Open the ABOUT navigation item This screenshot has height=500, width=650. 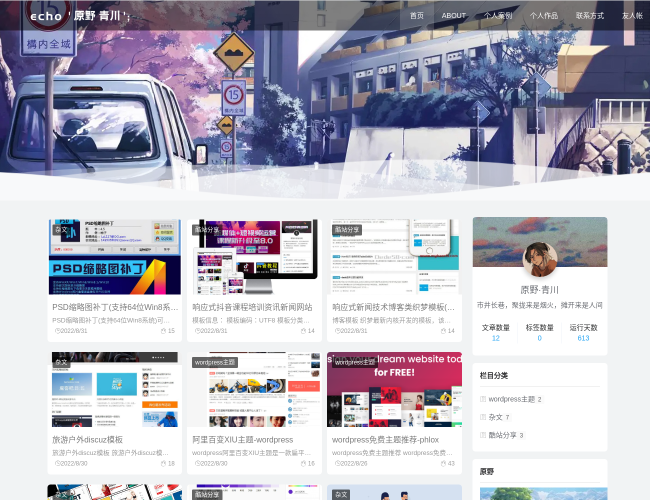click(454, 16)
